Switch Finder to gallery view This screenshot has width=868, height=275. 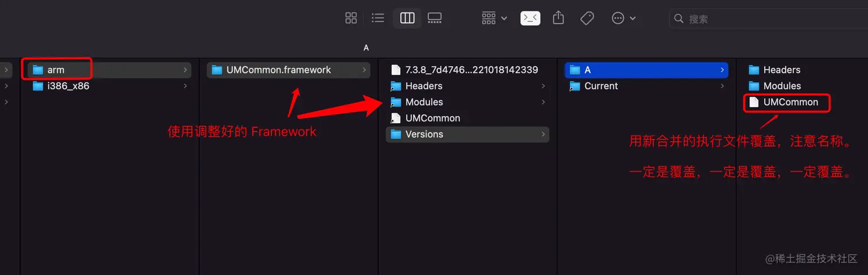pos(435,18)
